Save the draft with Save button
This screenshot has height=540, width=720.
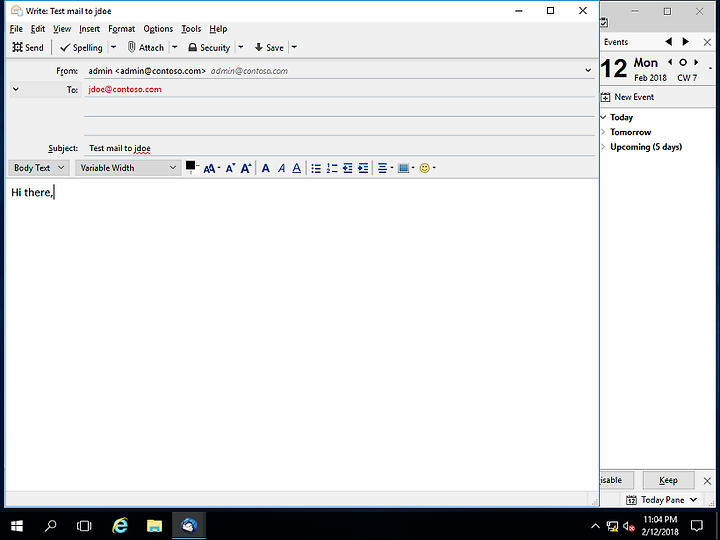coord(270,47)
